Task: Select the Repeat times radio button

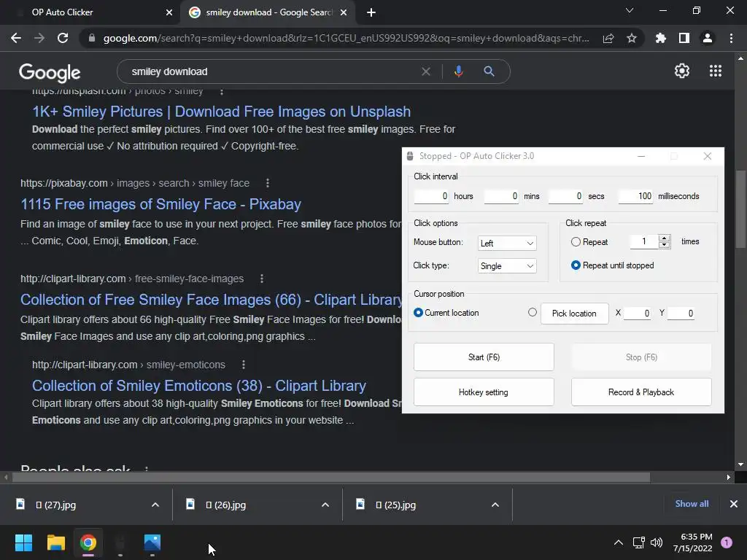Action: pyautogui.click(x=576, y=242)
